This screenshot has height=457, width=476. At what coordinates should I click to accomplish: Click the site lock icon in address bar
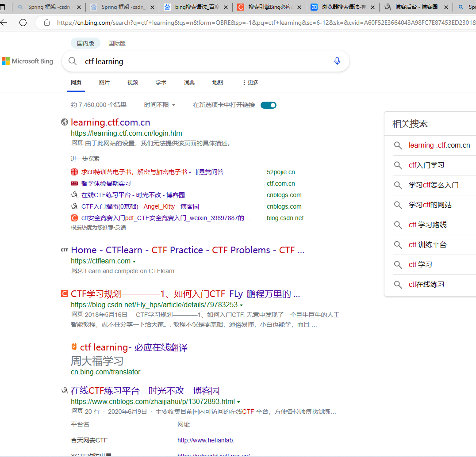(x=47, y=22)
